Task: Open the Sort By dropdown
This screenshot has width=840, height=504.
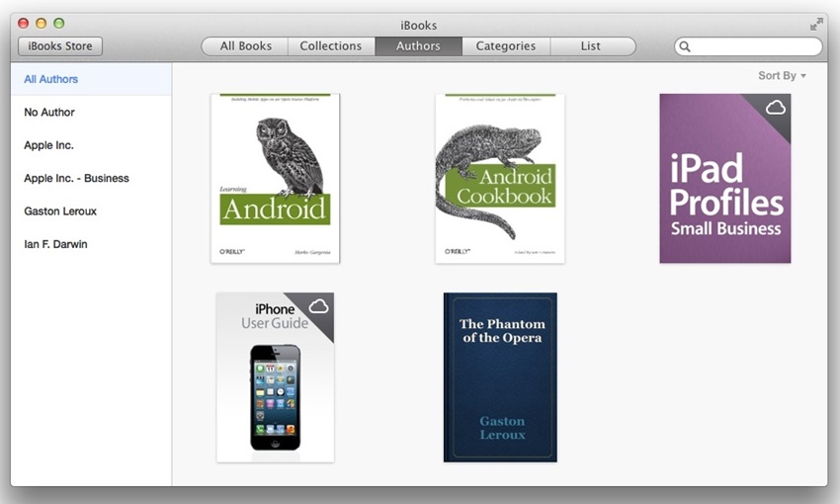Action: click(x=782, y=75)
